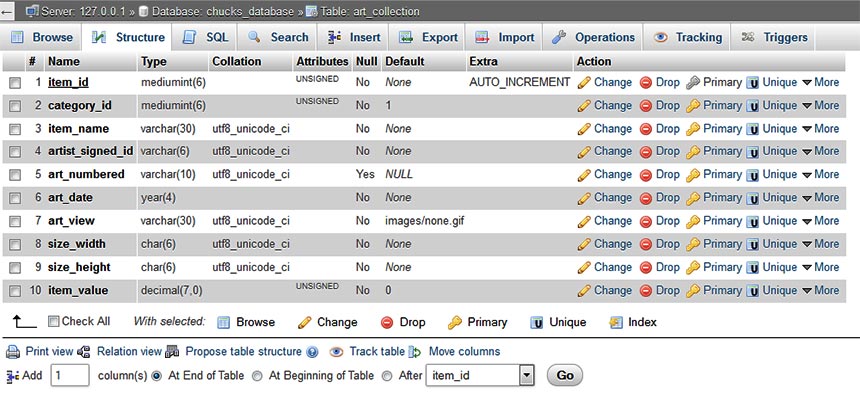Click the Track table link
This screenshot has width=860, height=394.
(377, 352)
